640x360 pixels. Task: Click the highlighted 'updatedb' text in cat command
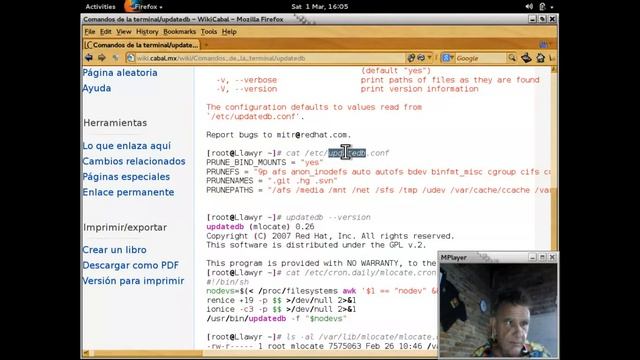(347, 153)
